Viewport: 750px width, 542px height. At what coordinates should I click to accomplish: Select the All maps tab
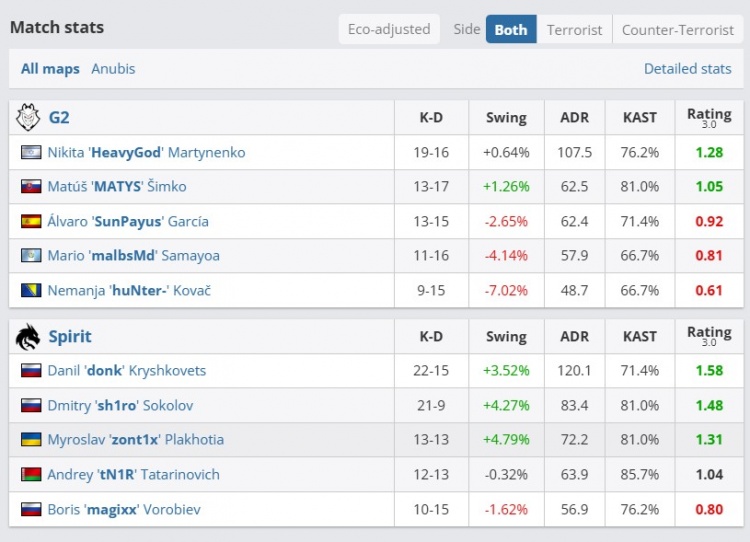coord(50,69)
